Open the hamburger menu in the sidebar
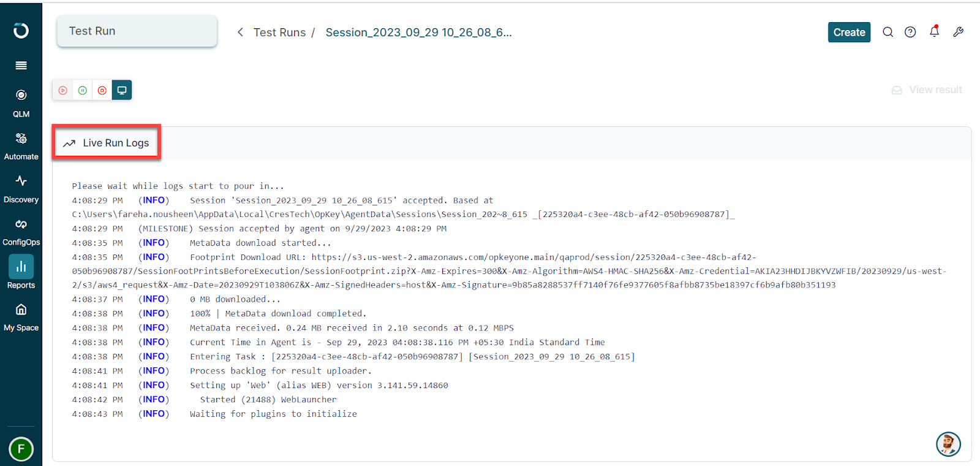Image resolution: width=980 pixels, height=466 pixels. tap(21, 66)
